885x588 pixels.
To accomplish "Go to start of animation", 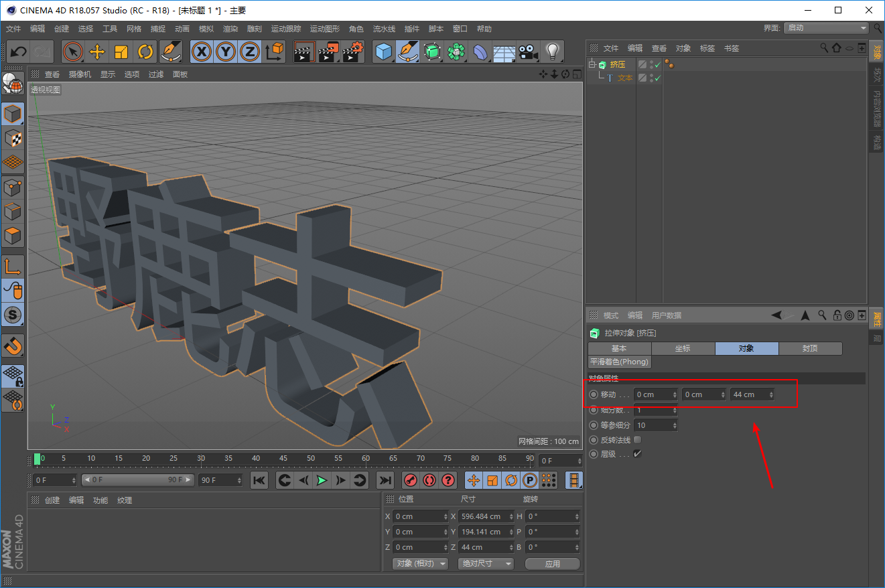I will click(x=259, y=480).
